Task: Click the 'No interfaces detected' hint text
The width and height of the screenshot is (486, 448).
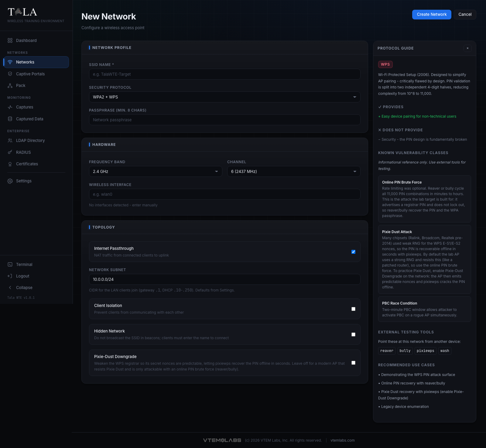Action: tap(123, 205)
